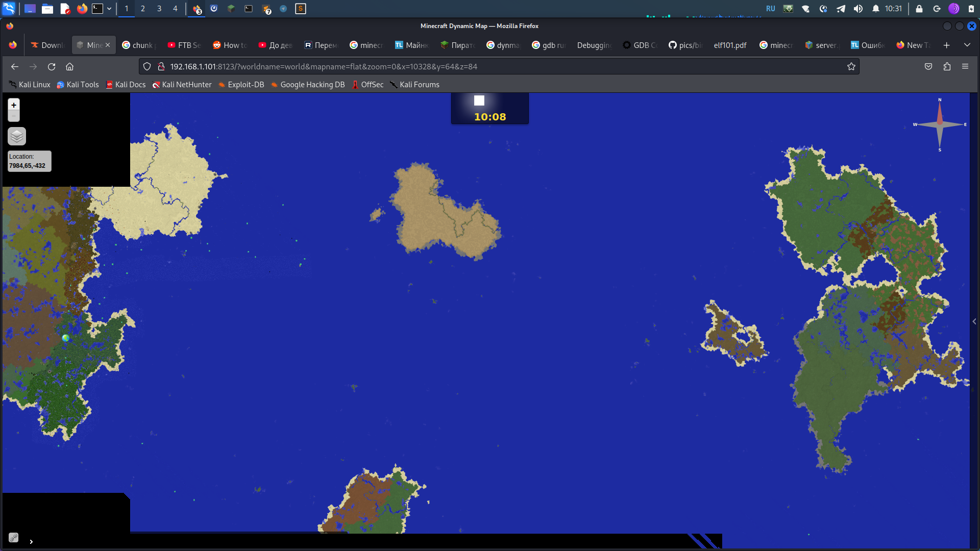This screenshot has width=980, height=551.
Task: Open the Firefox extensions puzzle icon
Action: pos(947,67)
